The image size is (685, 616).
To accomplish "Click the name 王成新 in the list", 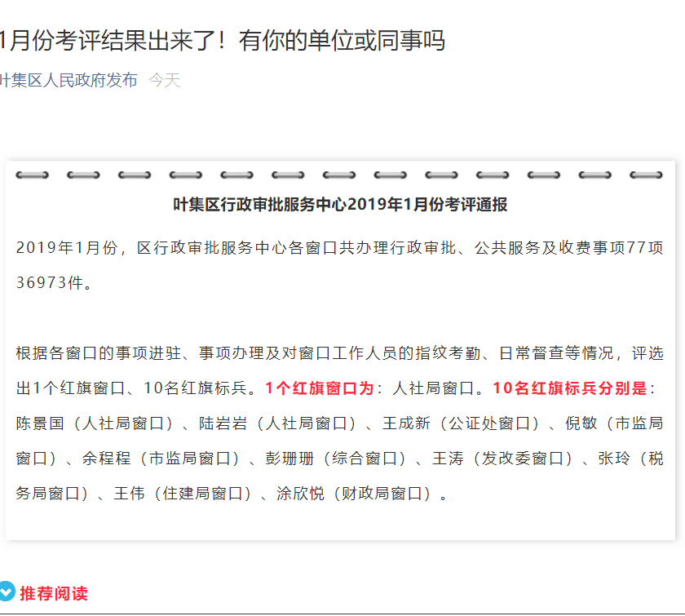I will (x=406, y=423).
